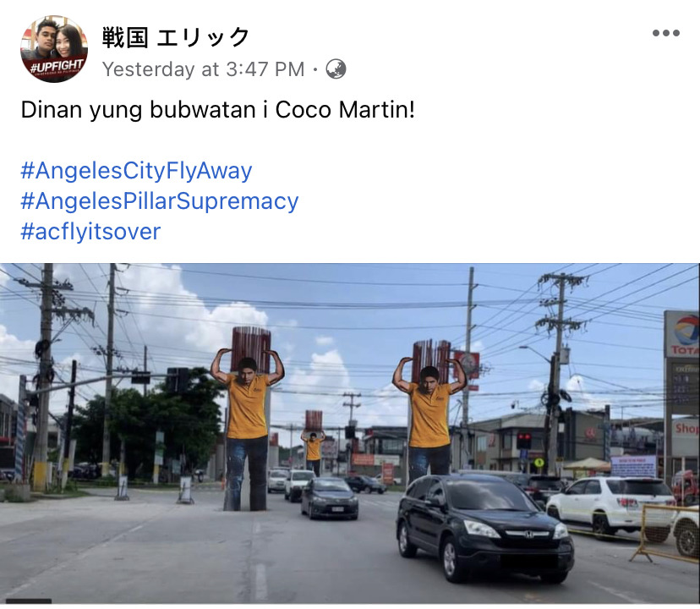Screen dimensions: 700x609
Task: Open the three-dot post options menu
Action: click(665, 33)
